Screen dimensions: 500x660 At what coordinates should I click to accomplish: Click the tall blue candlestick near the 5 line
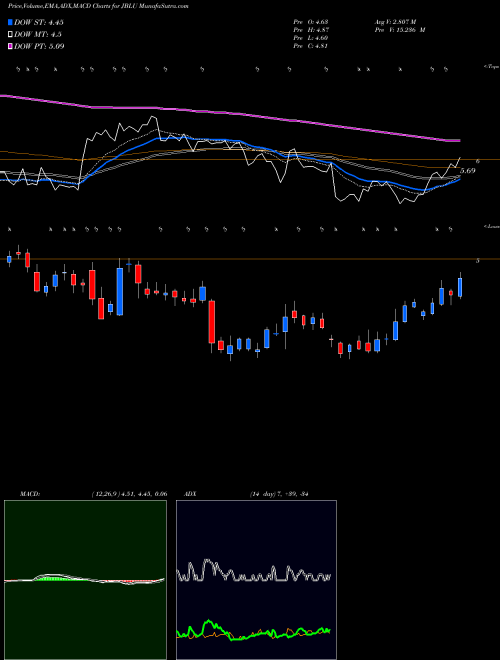[120, 291]
